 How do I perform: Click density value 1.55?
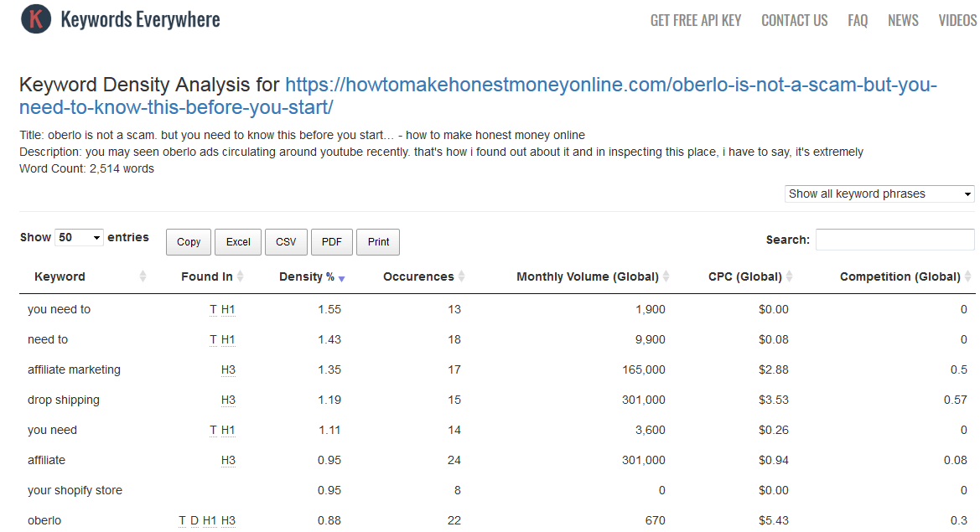pos(329,309)
